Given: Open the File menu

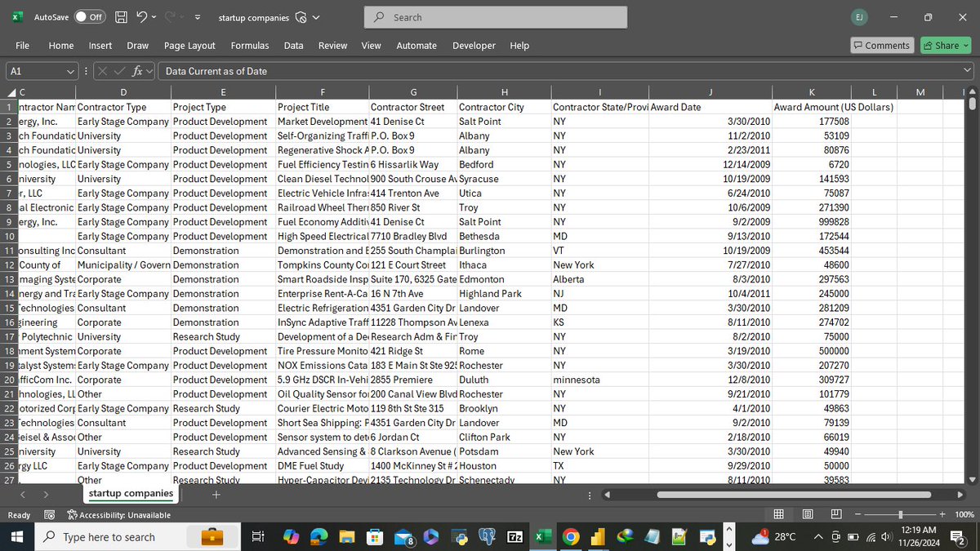Looking at the screenshot, I should pyautogui.click(x=22, y=46).
